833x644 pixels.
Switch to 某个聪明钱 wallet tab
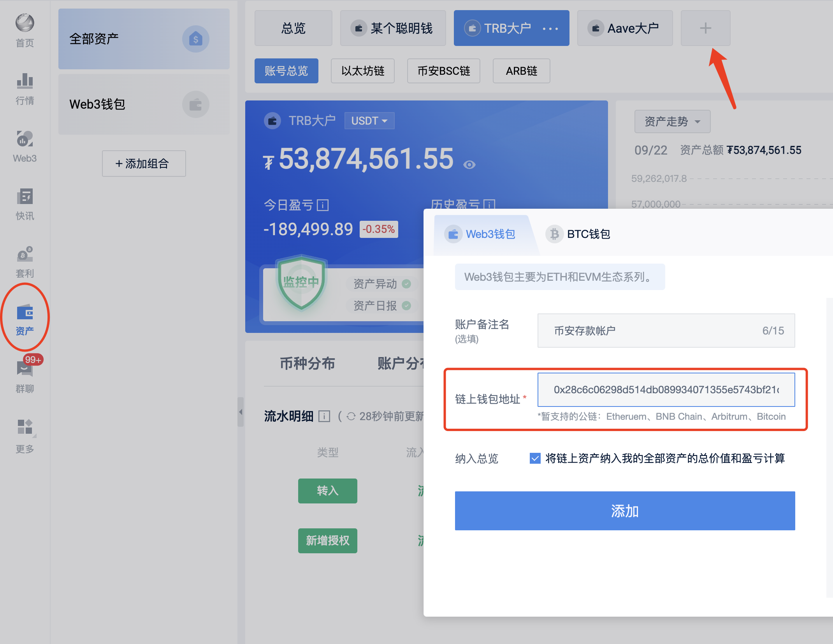pyautogui.click(x=393, y=28)
